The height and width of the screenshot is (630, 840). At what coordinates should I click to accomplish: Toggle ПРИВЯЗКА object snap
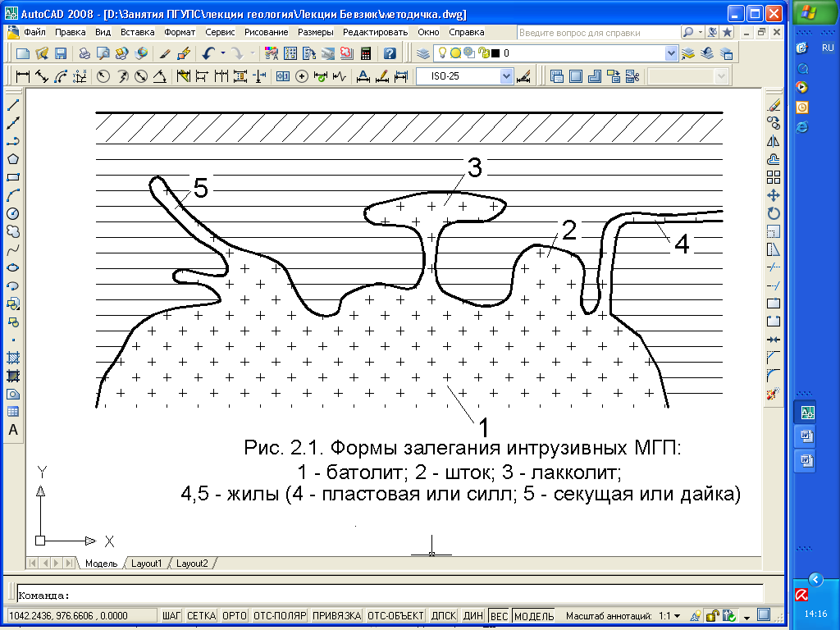pyautogui.click(x=336, y=615)
